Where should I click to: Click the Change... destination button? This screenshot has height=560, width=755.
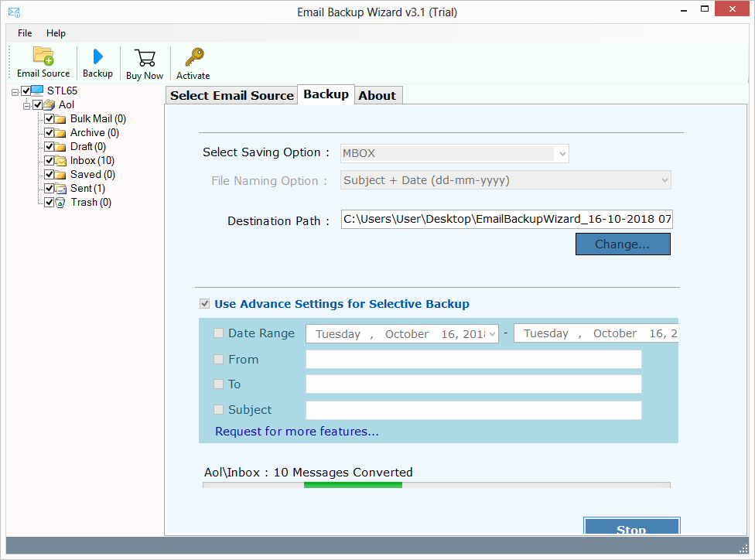click(x=623, y=244)
